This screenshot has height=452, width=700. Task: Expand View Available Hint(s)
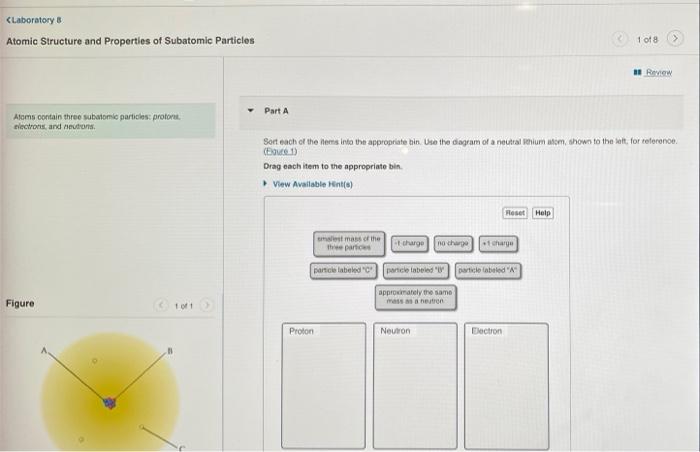pyautogui.click(x=312, y=184)
